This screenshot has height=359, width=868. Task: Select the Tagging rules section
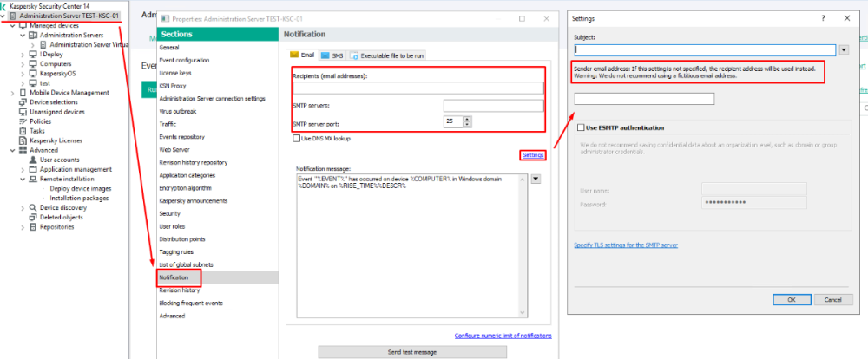[x=176, y=251]
